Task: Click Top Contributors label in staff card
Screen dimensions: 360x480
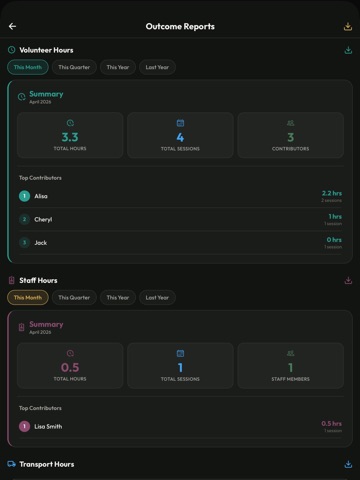Action: (40, 408)
